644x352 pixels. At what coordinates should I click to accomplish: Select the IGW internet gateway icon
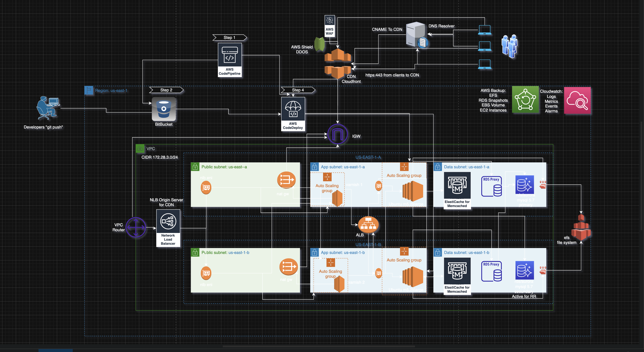tap(337, 134)
